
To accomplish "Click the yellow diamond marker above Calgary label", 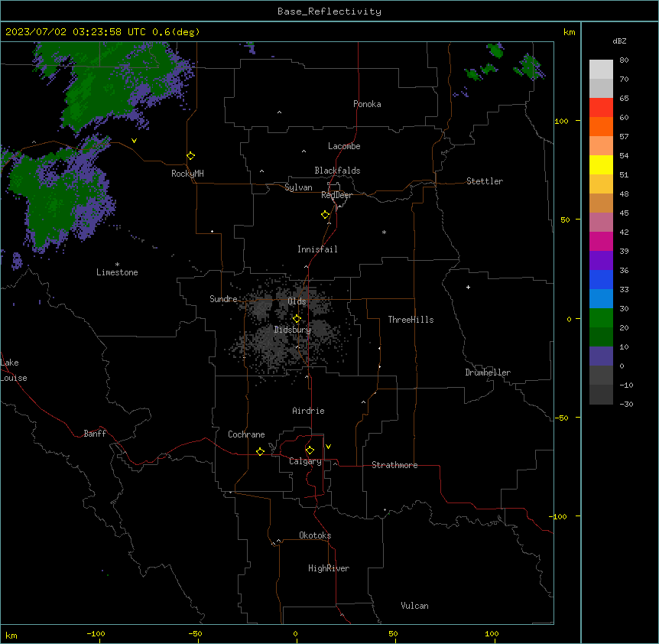I will (310, 450).
